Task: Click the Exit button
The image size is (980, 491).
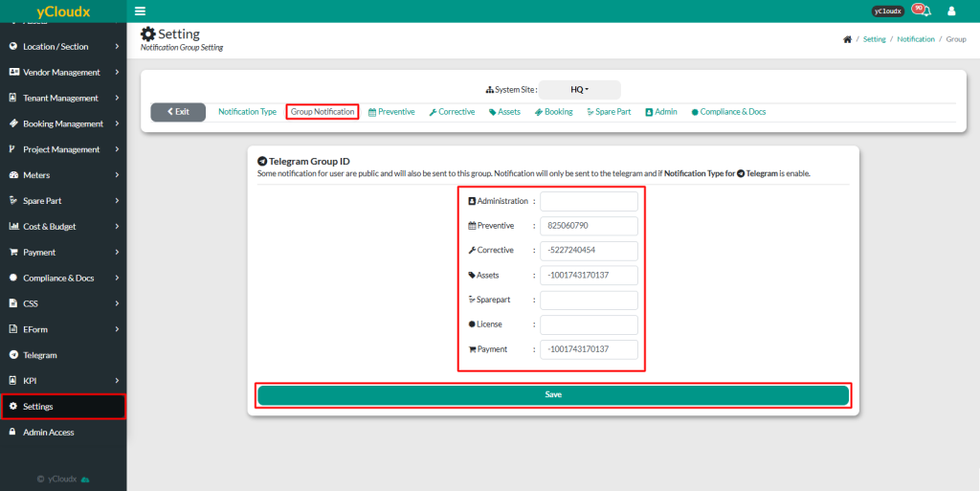Action: (178, 112)
